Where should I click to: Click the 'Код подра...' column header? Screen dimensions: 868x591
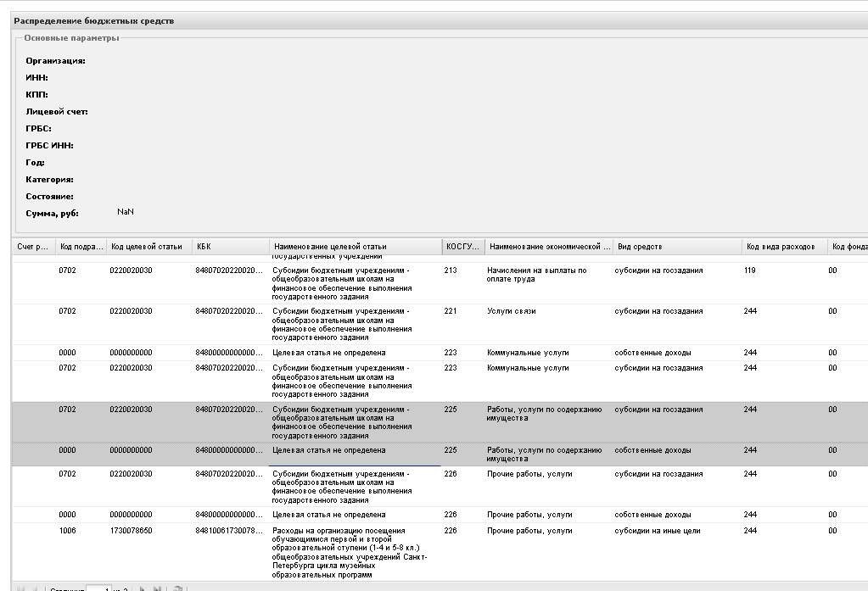(x=81, y=247)
